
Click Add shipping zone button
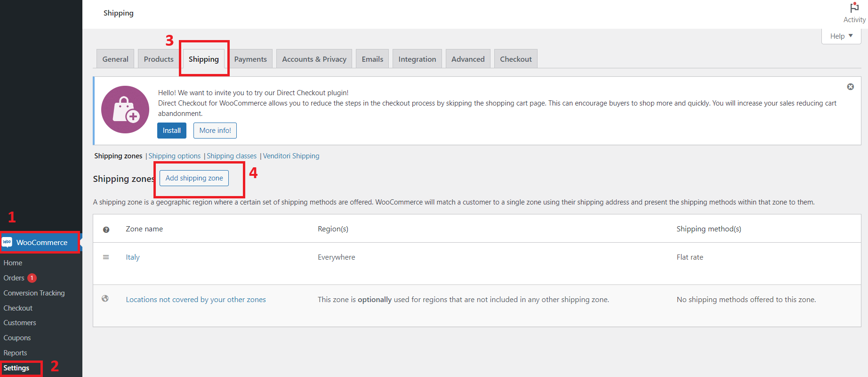194,178
